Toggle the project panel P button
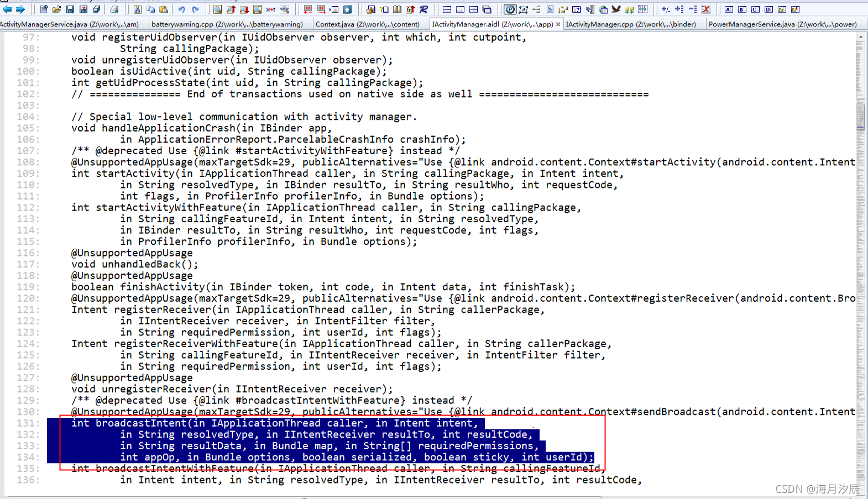 tap(510, 9)
